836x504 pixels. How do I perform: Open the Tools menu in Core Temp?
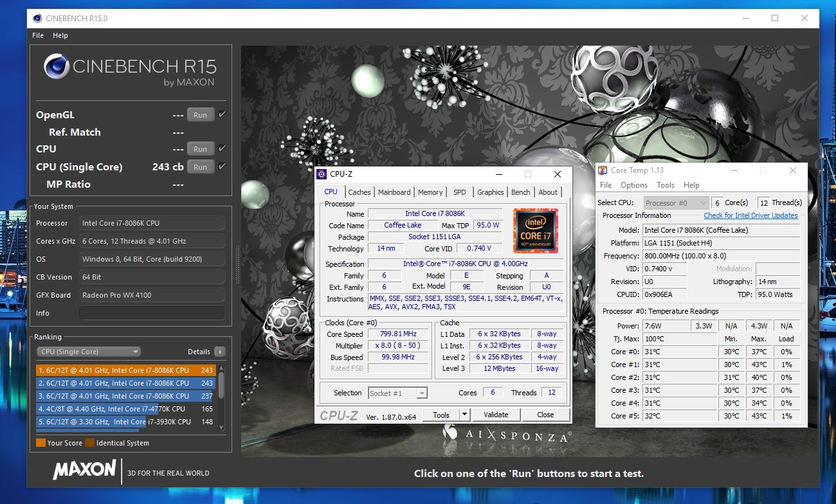click(x=666, y=185)
